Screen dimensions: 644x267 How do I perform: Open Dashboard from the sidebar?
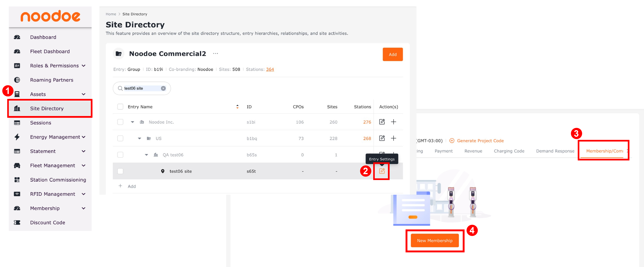[43, 37]
